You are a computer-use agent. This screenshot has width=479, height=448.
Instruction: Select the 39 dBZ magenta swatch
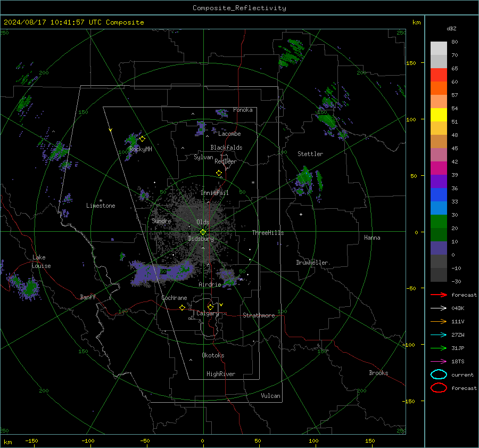[x=439, y=168]
